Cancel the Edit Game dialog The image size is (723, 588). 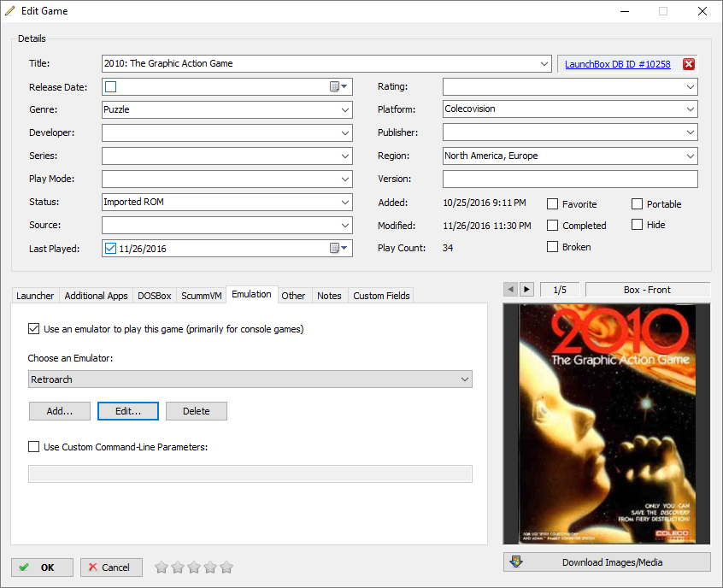click(x=111, y=567)
